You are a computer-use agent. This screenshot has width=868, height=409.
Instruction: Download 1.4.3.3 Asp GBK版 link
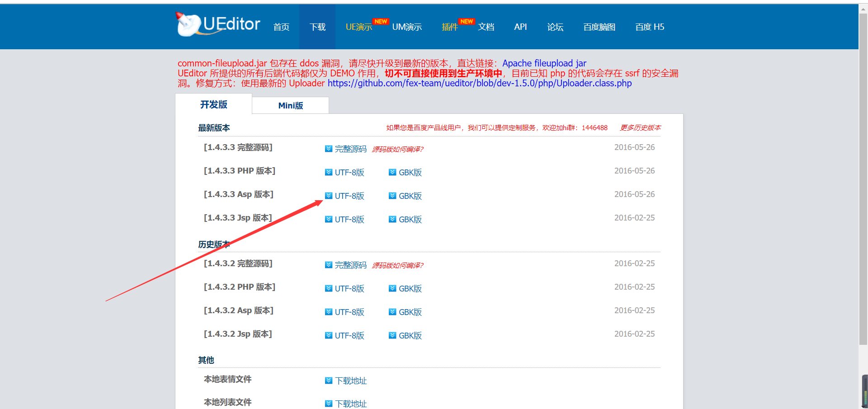pos(410,196)
